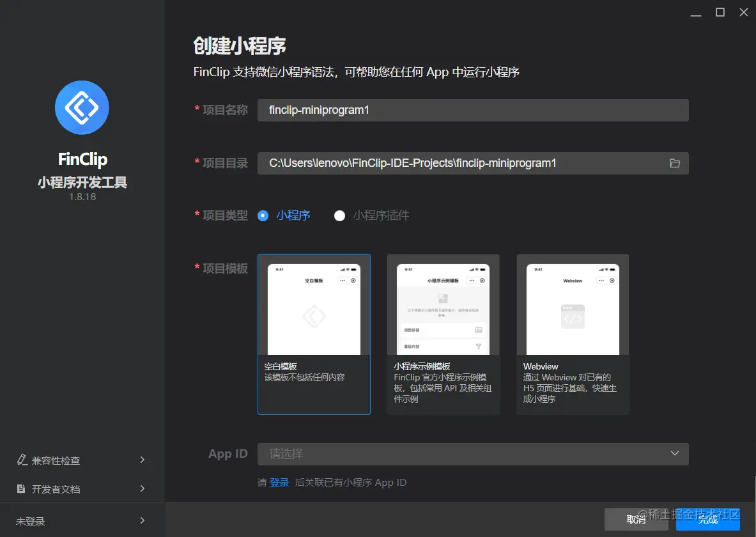Click the 小程序开发工具 title text

82,182
